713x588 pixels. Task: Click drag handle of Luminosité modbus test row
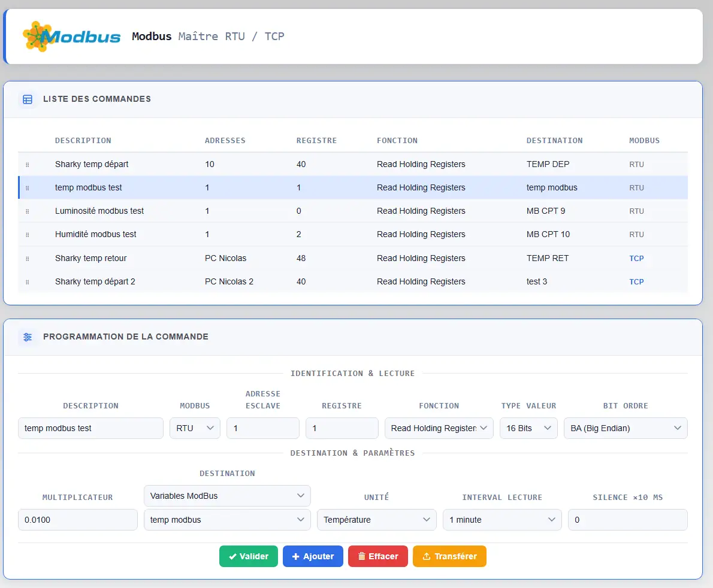tap(28, 211)
